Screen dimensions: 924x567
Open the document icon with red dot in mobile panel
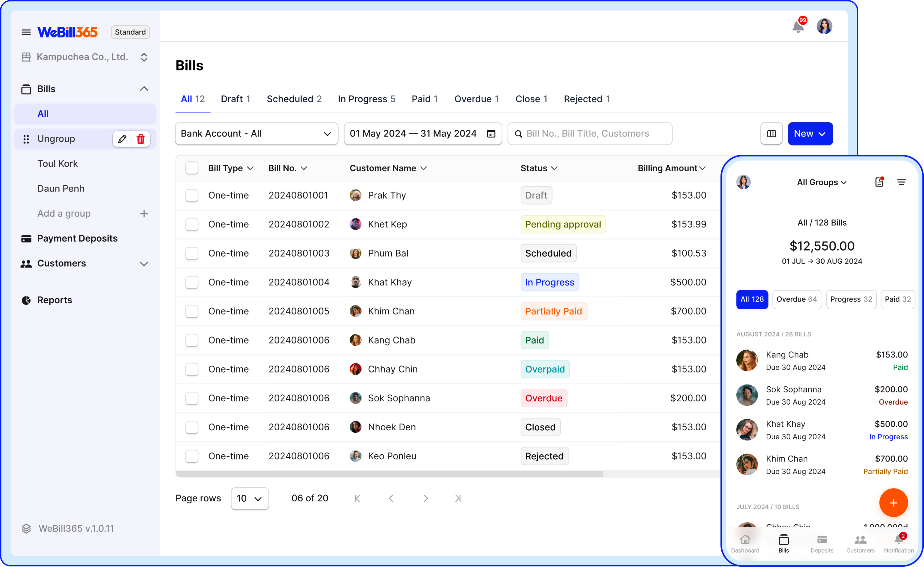pyautogui.click(x=879, y=182)
